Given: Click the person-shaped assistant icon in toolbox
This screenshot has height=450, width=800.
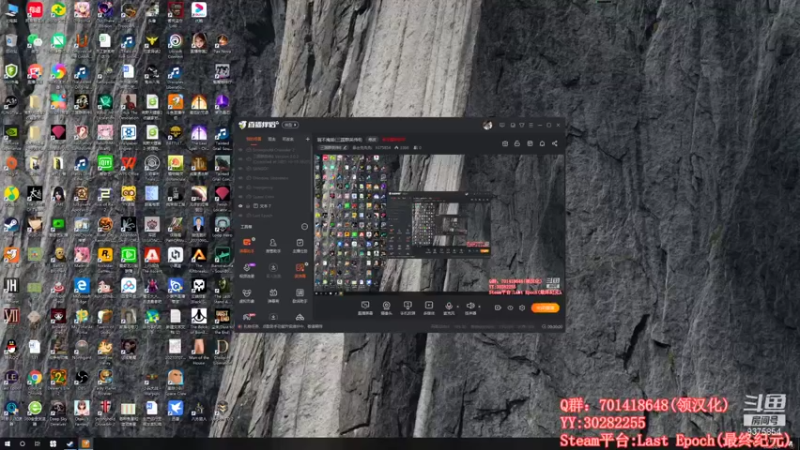Looking at the screenshot, I should click(x=273, y=243).
